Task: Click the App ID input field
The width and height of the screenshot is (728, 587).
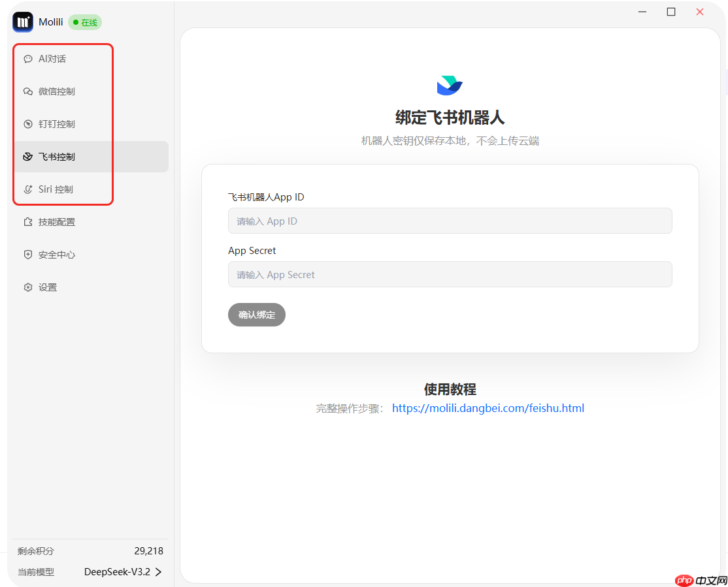Action: tap(449, 221)
